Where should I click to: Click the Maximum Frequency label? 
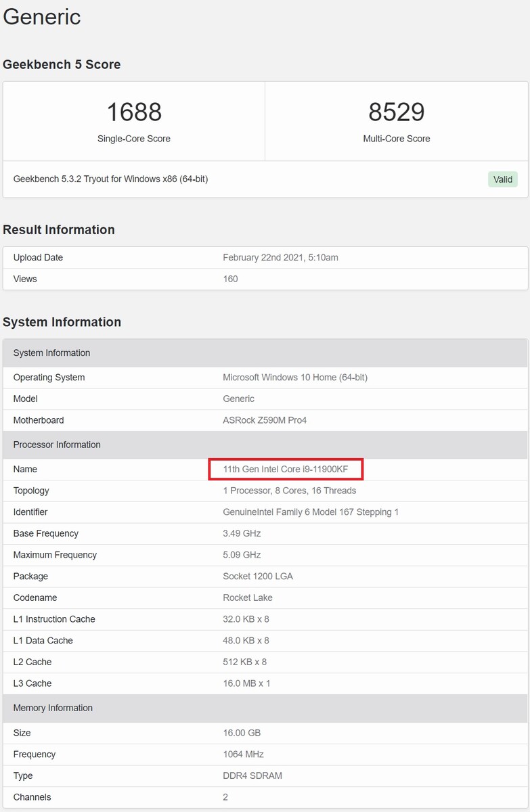55,555
